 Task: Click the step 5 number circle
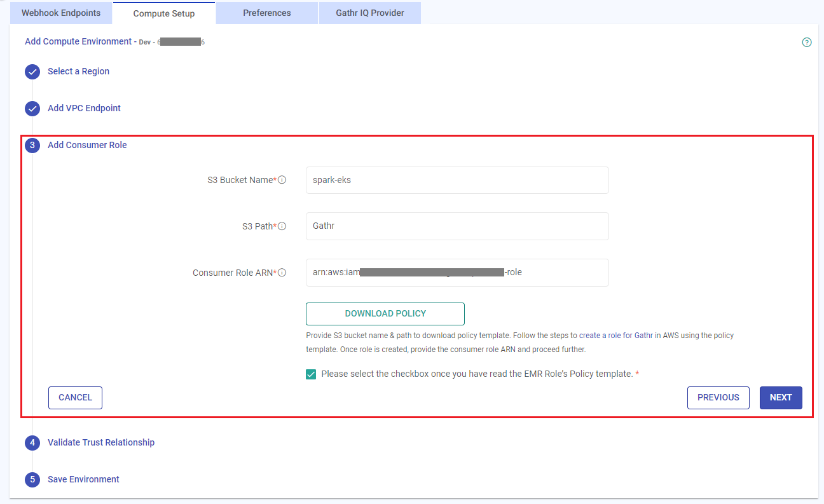32,479
